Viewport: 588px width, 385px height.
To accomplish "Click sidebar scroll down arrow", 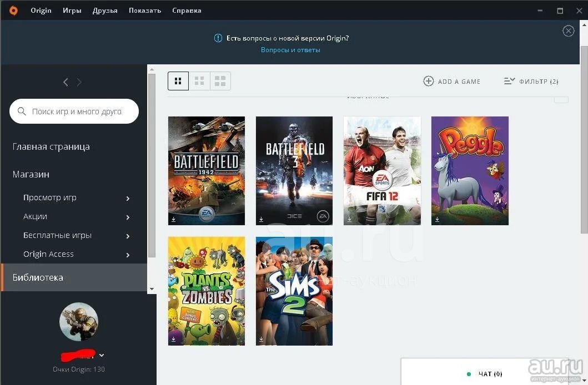I will 152,288.
